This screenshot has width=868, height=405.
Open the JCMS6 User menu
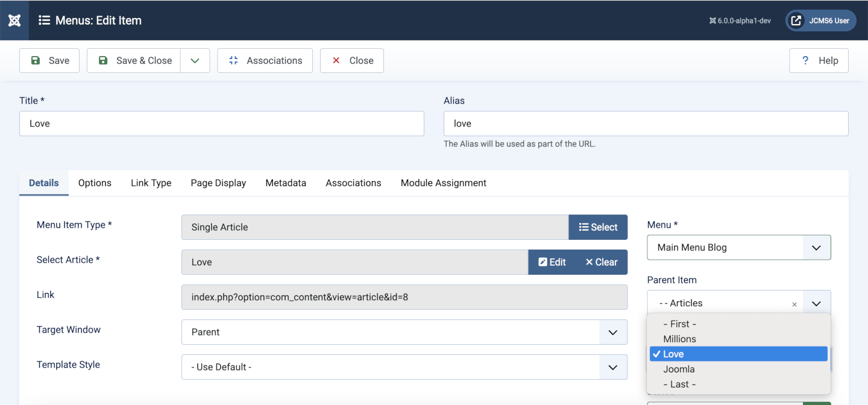820,20
